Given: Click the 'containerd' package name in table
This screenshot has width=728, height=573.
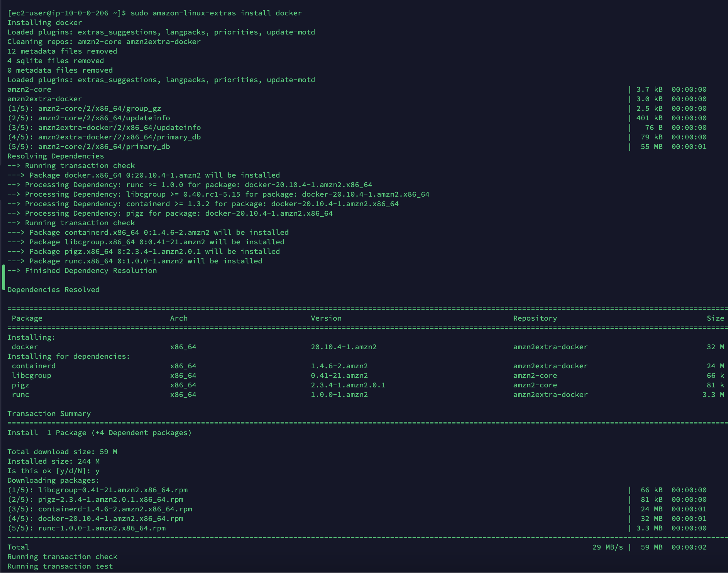Looking at the screenshot, I should click(x=34, y=366).
